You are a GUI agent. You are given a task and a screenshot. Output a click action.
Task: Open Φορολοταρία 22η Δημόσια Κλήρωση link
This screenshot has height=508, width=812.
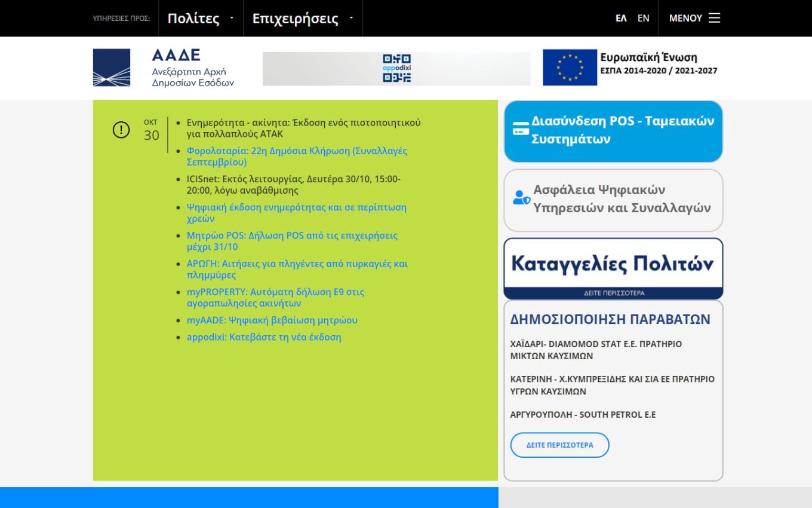click(297, 156)
